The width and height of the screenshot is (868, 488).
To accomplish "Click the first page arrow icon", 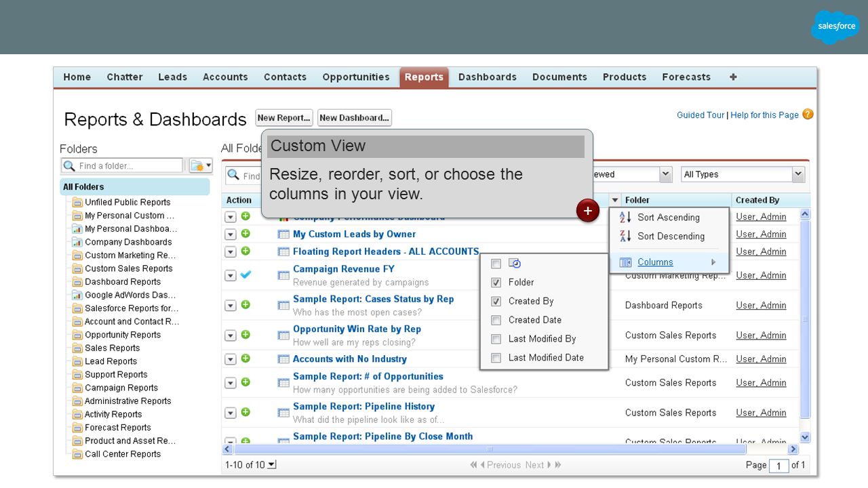I will click(x=473, y=465).
